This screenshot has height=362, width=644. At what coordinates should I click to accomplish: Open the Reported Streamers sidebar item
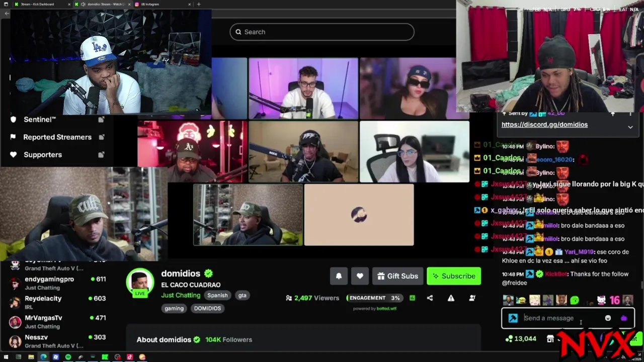coord(57,137)
